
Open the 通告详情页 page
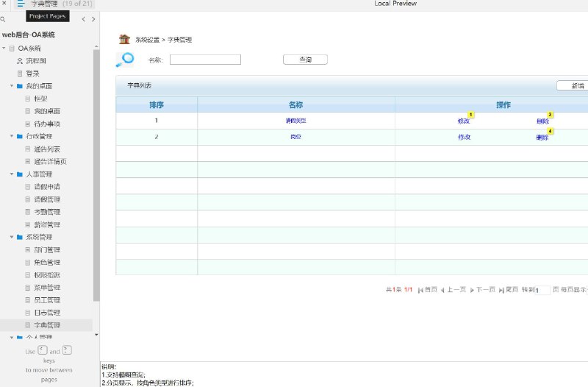pyautogui.click(x=50, y=161)
